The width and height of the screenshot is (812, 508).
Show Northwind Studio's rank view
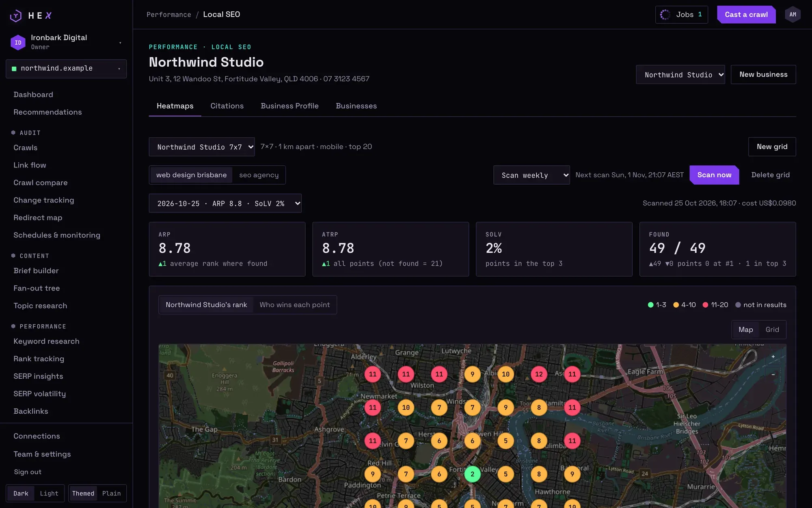(206, 305)
